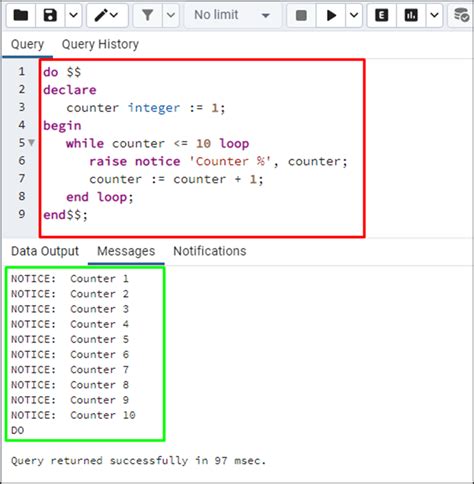Run Explain with the E icon
The height and width of the screenshot is (484, 474).
(381, 15)
